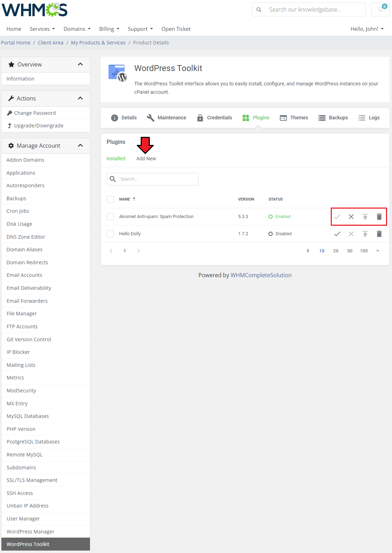Viewport: 392px width, 553px height.
Task: Collapse the Actions panel chevron
Action: click(80, 98)
